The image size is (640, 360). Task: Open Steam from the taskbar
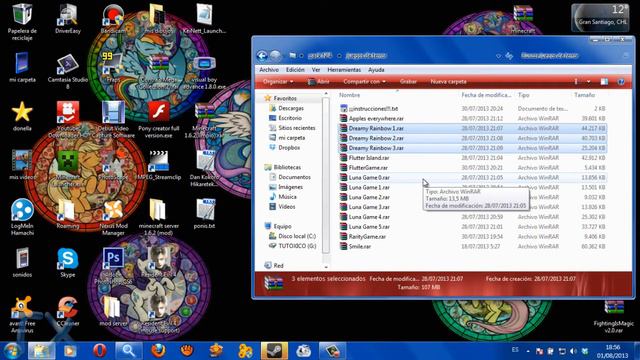click(274, 351)
